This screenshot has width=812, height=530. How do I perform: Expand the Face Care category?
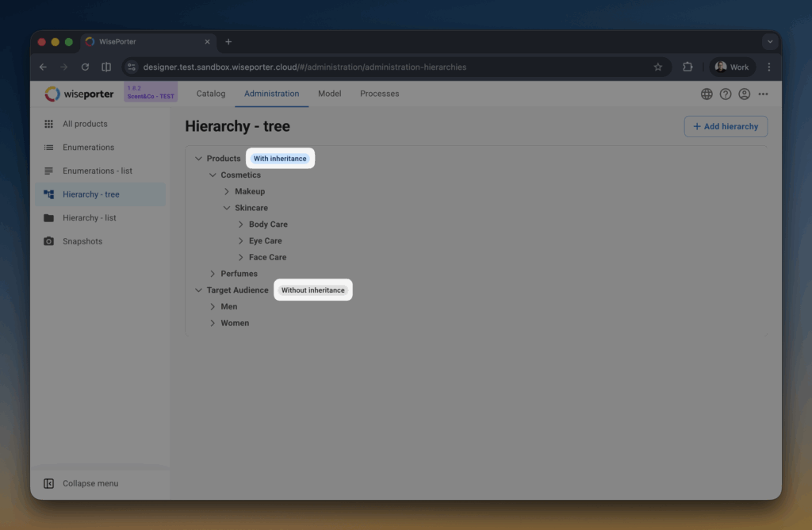[241, 257]
